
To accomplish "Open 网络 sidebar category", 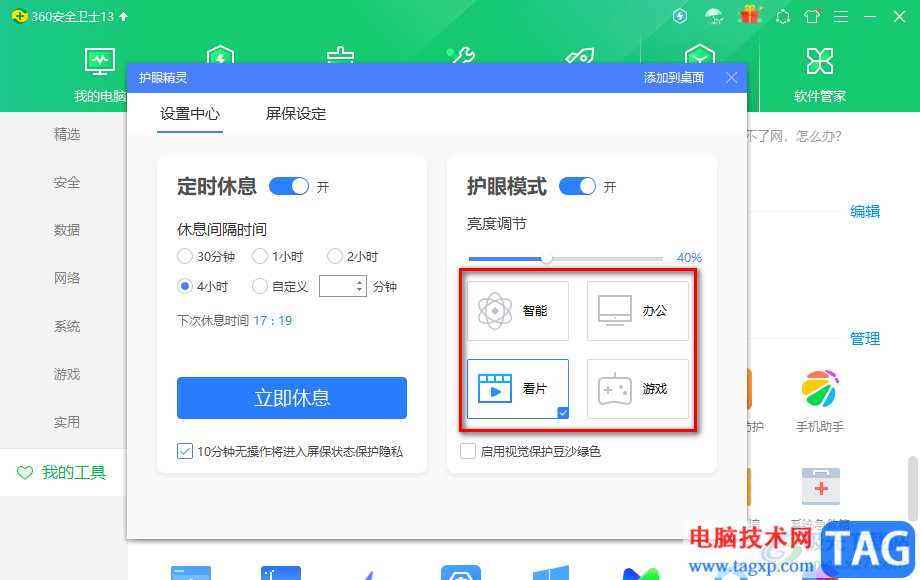I will [x=66, y=278].
